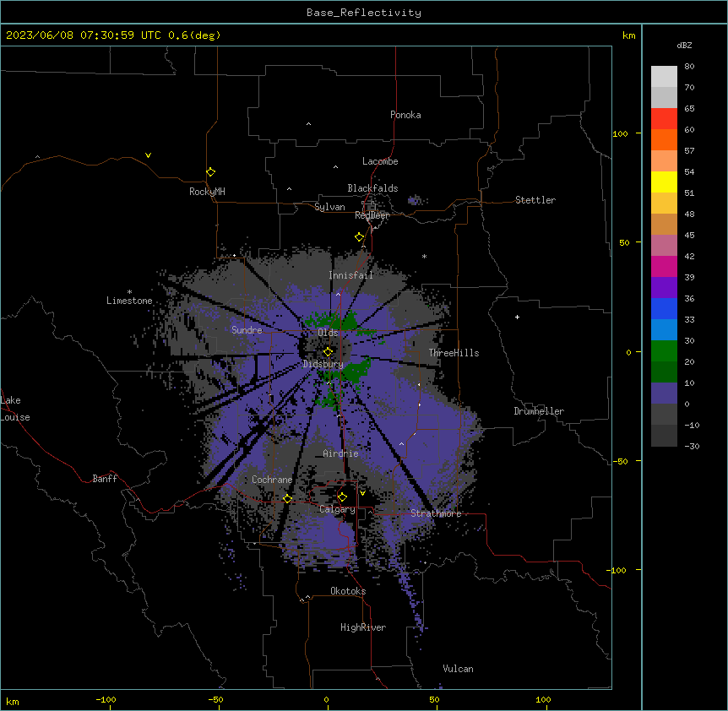
Task: Click the purple 39 dBZ legend color
Action: coord(664,287)
